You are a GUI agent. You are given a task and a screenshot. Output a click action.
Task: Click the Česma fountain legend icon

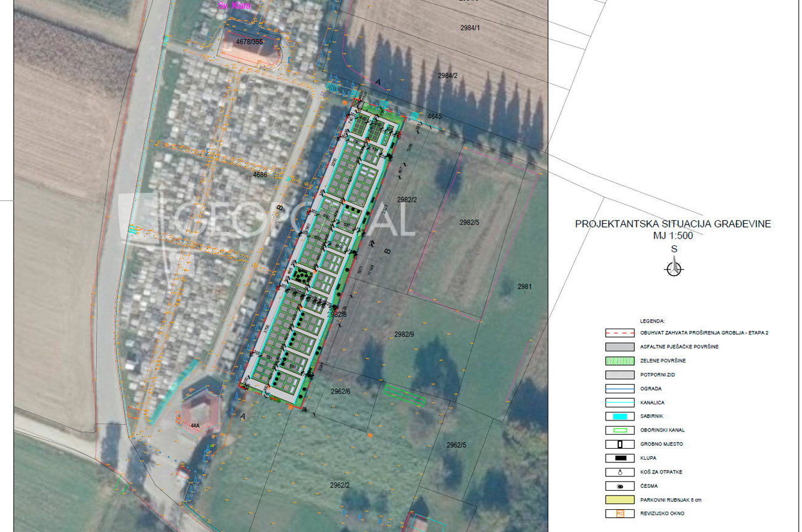[x=619, y=486]
